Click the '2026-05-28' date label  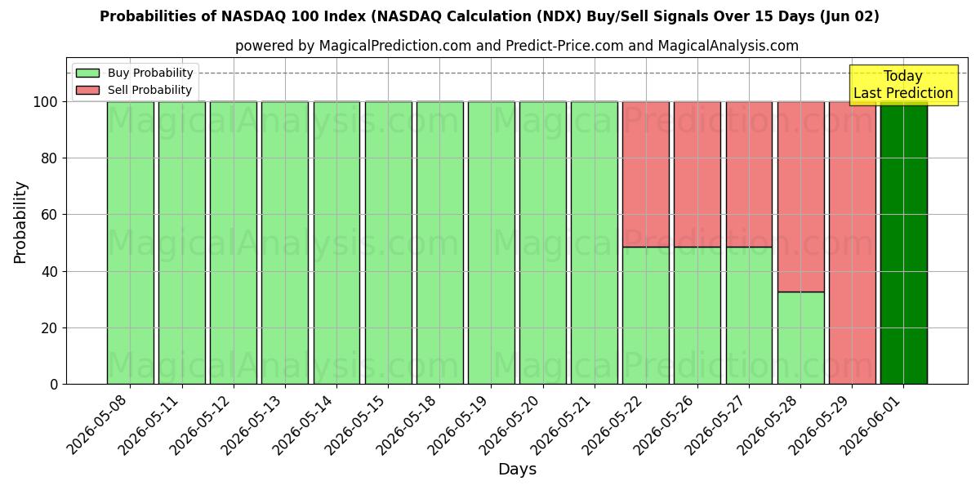769,423
